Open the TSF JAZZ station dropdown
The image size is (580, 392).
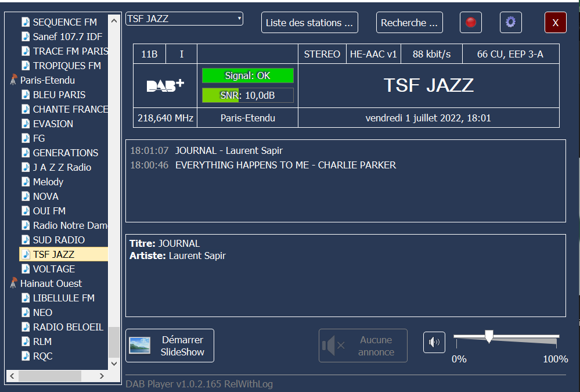(x=184, y=19)
